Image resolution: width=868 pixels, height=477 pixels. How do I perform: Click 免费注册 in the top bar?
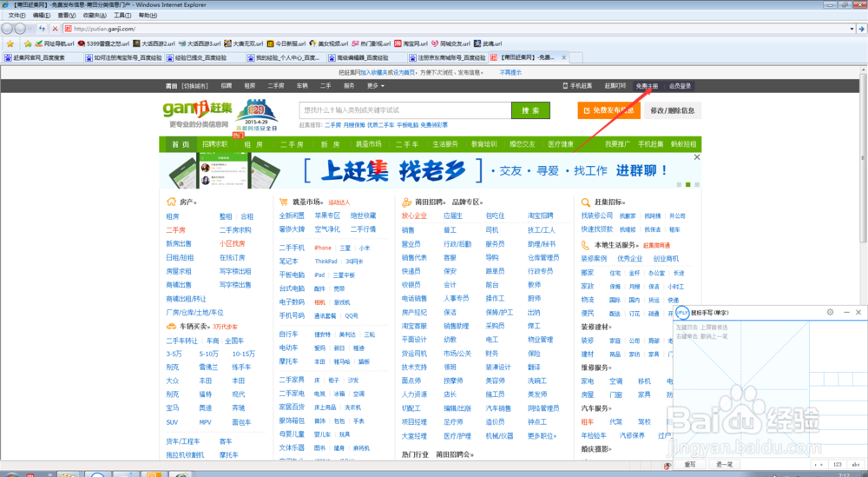tap(647, 86)
